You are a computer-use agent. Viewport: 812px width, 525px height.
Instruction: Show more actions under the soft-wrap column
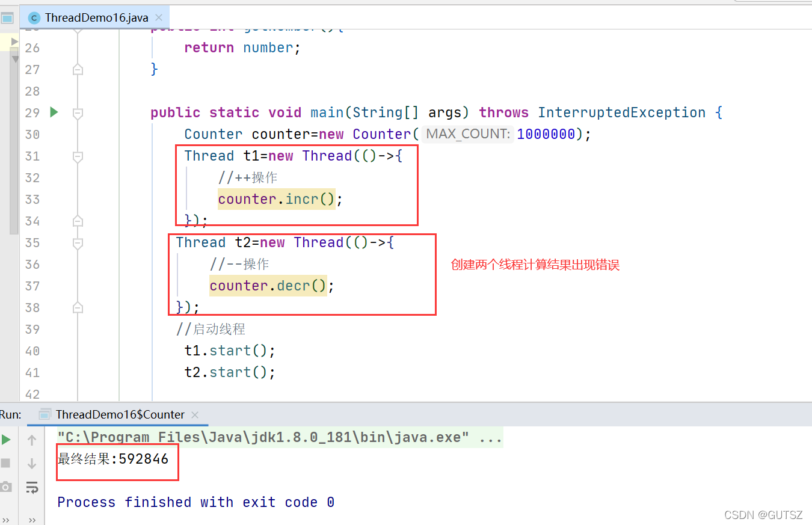[32, 520]
